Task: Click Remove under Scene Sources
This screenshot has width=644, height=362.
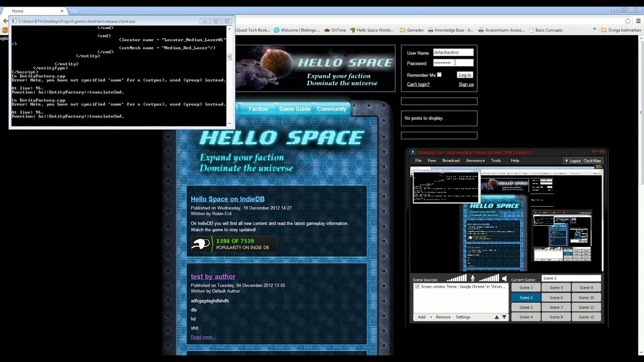Action: [443, 317]
